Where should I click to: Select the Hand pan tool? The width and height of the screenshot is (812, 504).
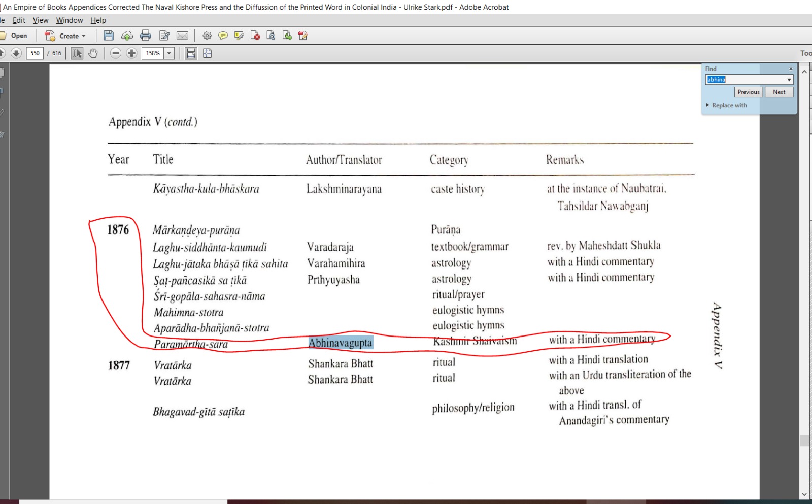point(93,53)
